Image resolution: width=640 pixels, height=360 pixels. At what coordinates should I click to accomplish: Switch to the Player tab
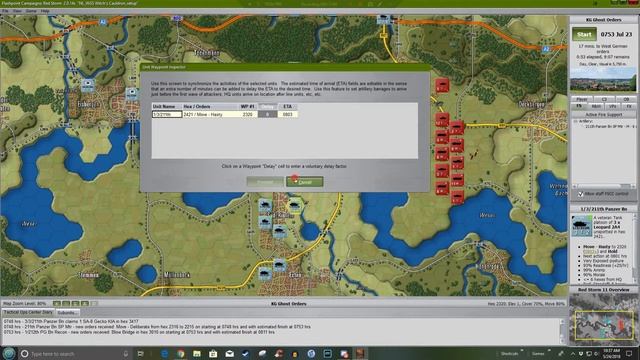click(581, 99)
